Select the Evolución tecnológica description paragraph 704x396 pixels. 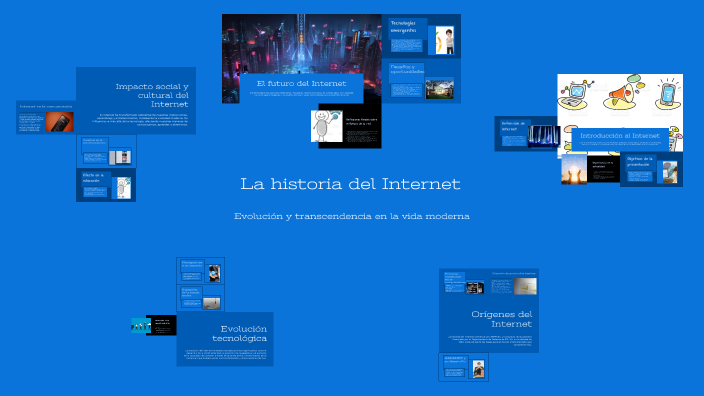(226, 354)
